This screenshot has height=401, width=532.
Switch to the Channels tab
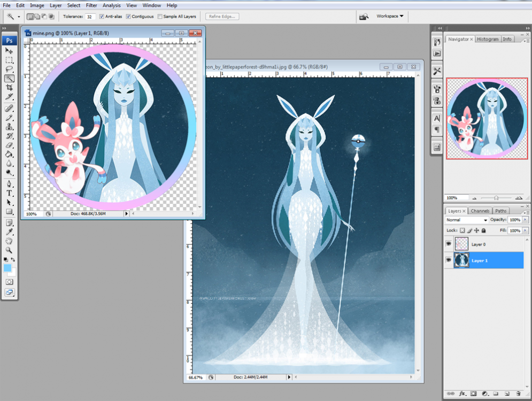tap(480, 211)
